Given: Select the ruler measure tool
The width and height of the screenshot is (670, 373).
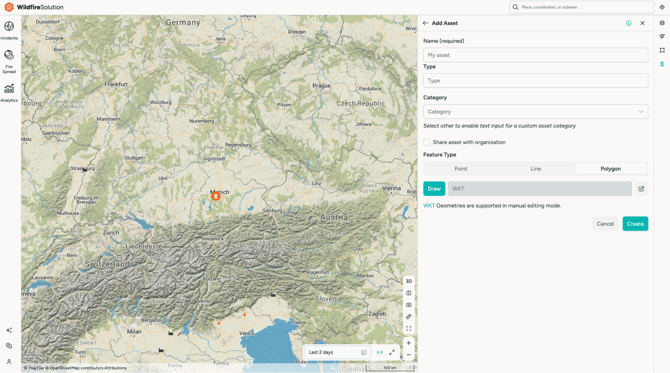Looking at the screenshot, I should (x=408, y=317).
